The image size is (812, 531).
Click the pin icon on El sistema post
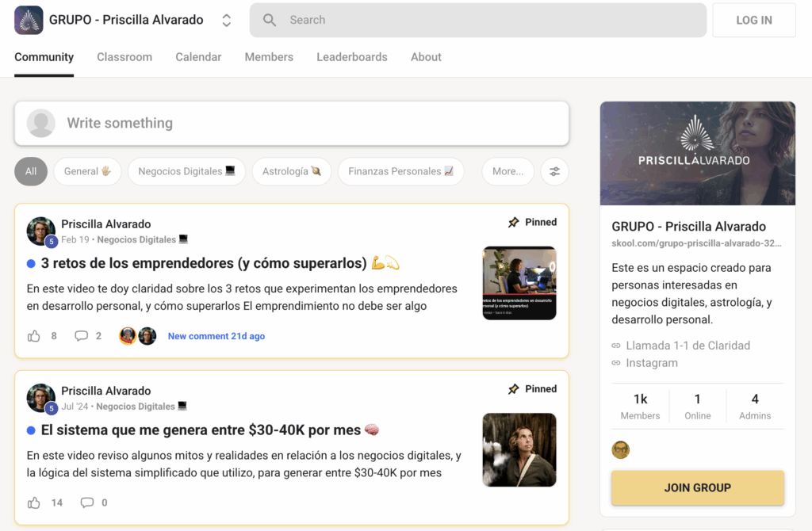(513, 388)
